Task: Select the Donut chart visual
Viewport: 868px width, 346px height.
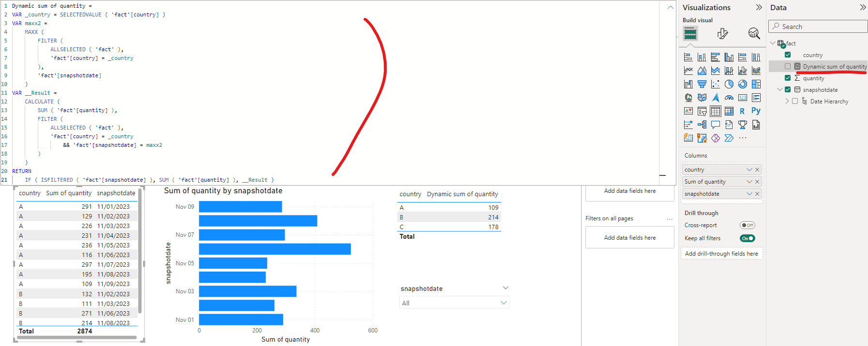Action: click(x=742, y=84)
